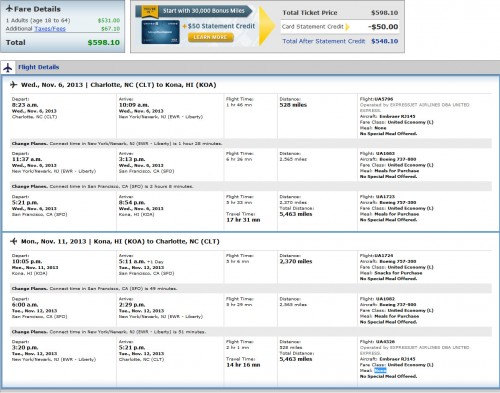Click the credit card image thumbnail
This screenshot has width=500, height=393.
tap(160, 32)
